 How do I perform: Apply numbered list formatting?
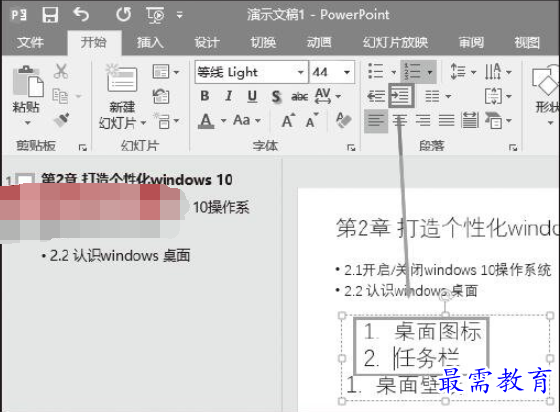(x=412, y=71)
